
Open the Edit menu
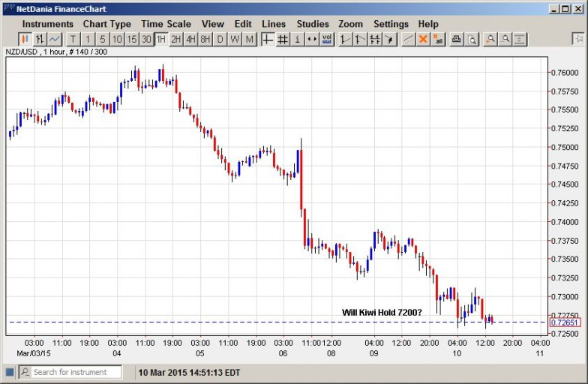coord(243,24)
